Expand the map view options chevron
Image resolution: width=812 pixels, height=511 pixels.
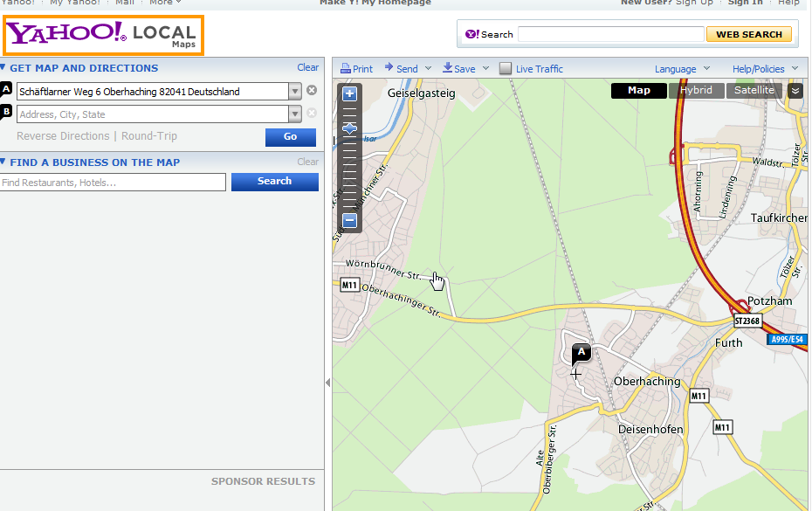pos(795,91)
